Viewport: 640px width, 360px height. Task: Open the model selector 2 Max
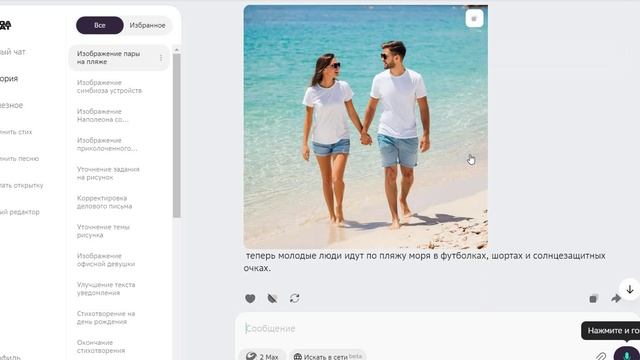(x=262, y=356)
